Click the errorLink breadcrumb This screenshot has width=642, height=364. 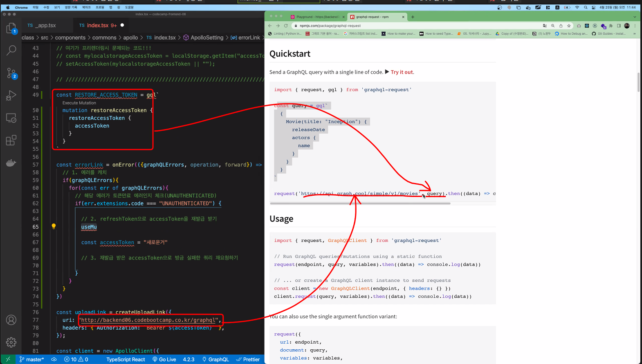(245, 38)
